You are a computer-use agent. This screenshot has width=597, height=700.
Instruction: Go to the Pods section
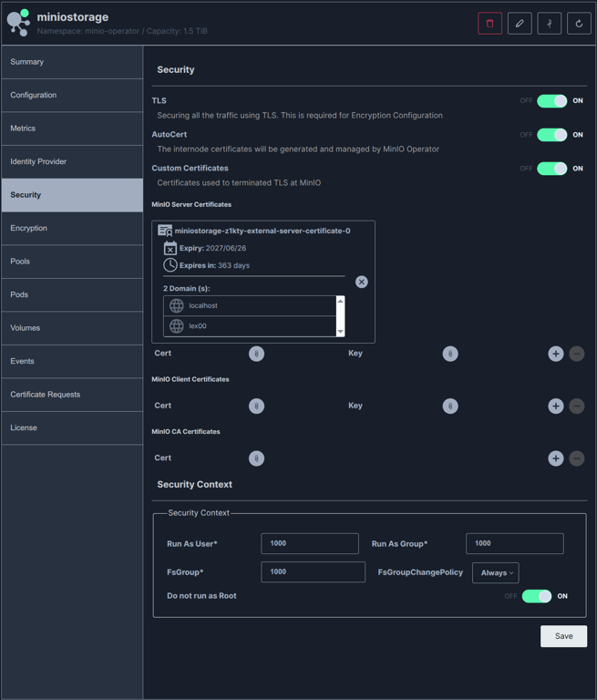pos(72,295)
